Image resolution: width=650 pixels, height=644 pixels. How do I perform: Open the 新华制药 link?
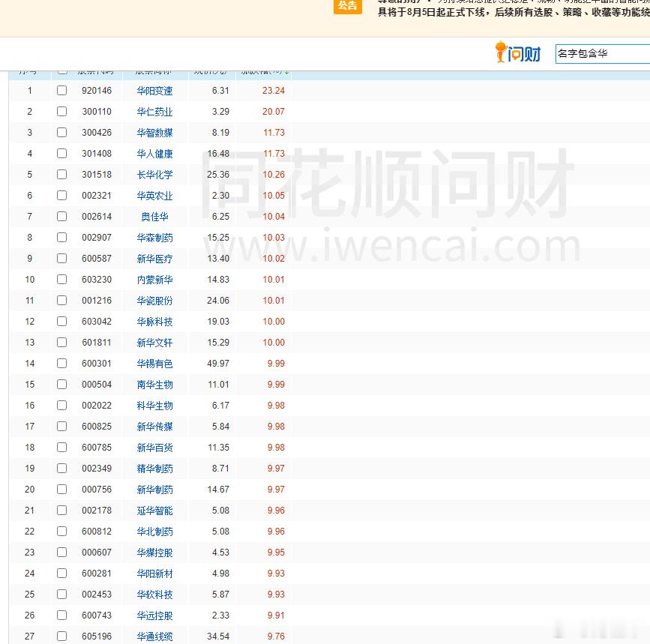click(154, 490)
